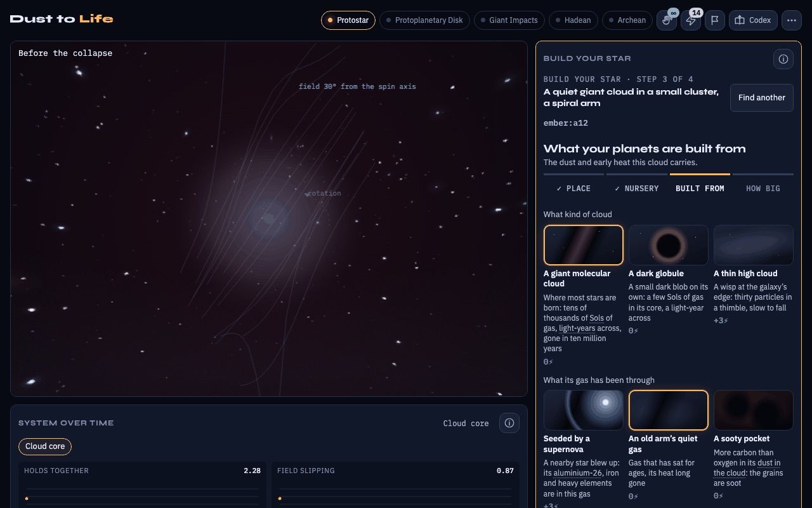Go to the HOW BIG step
The height and width of the screenshot is (508, 812).
pos(763,189)
